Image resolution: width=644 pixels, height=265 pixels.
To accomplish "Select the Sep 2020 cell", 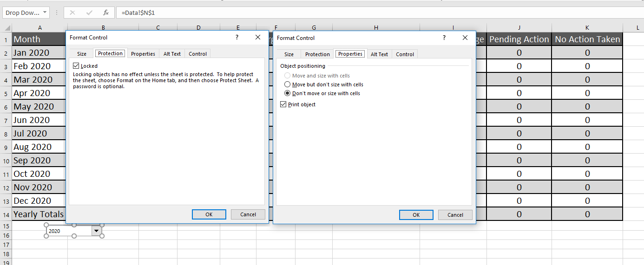I will pyautogui.click(x=39, y=161).
